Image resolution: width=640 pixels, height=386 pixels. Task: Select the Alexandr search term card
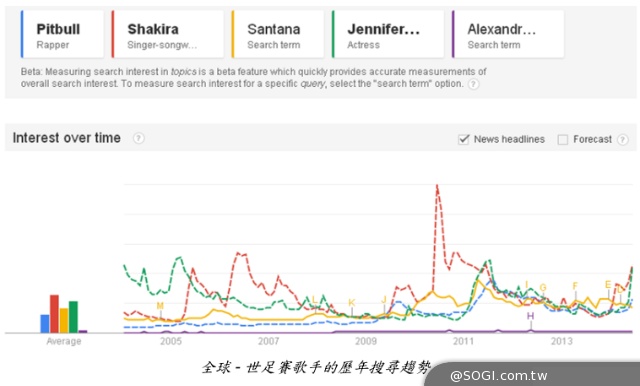(508, 35)
